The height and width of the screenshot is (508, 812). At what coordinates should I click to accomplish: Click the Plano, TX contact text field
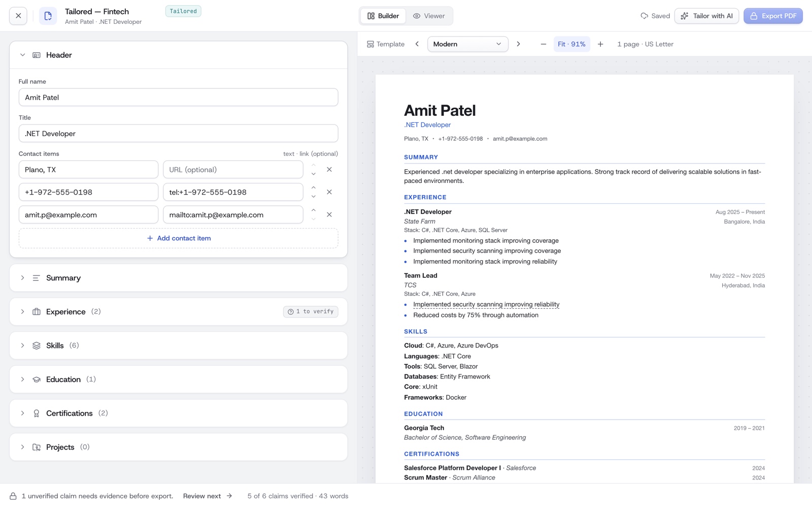tap(88, 170)
